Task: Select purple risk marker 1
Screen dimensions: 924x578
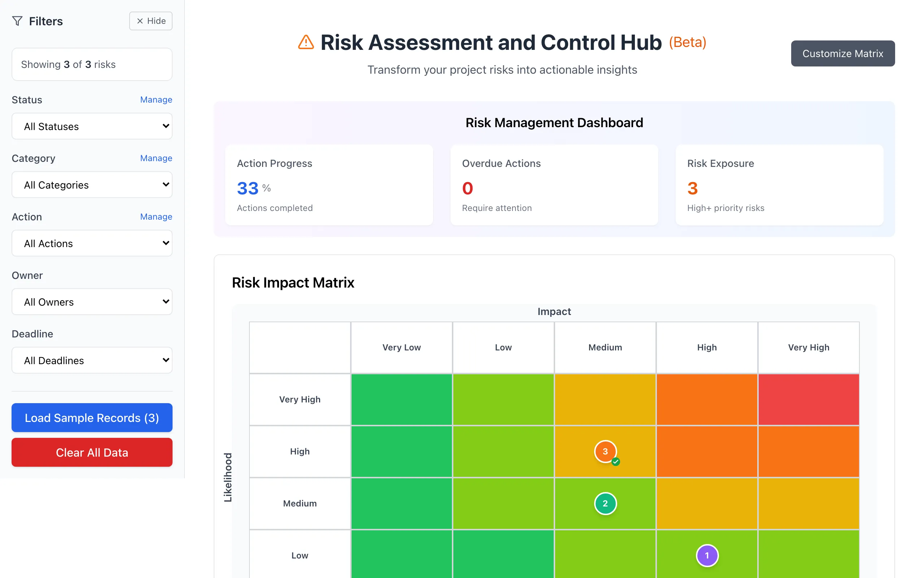Action: [x=707, y=556]
